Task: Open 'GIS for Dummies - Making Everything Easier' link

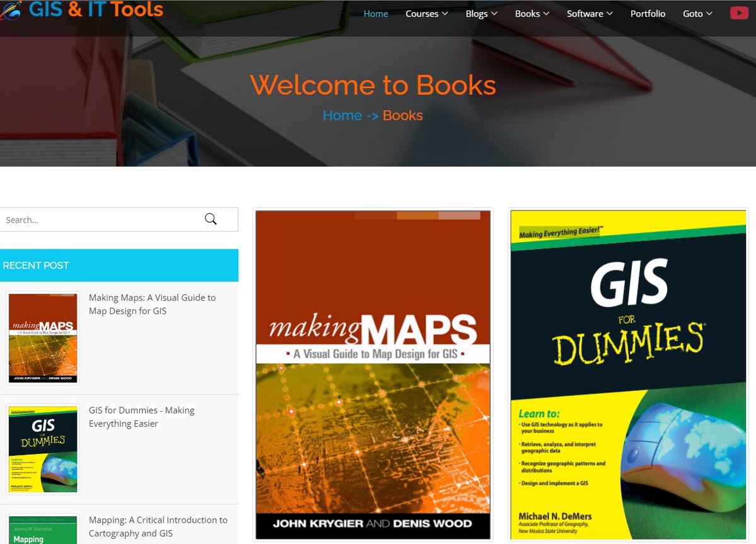Action: pyautogui.click(x=142, y=417)
